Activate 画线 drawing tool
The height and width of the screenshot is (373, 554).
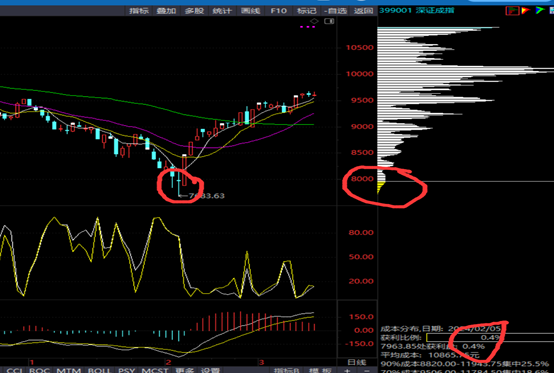point(250,11)
